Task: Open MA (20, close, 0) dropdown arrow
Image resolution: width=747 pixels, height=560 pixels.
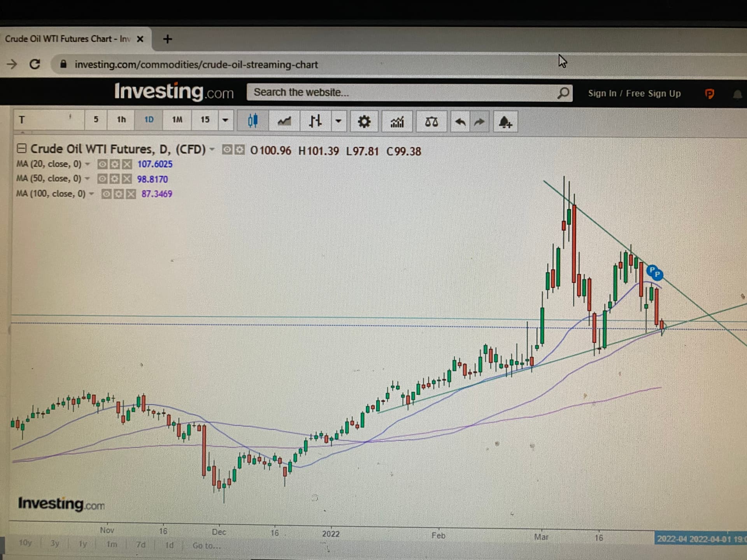Action: (x=88, y=164)
